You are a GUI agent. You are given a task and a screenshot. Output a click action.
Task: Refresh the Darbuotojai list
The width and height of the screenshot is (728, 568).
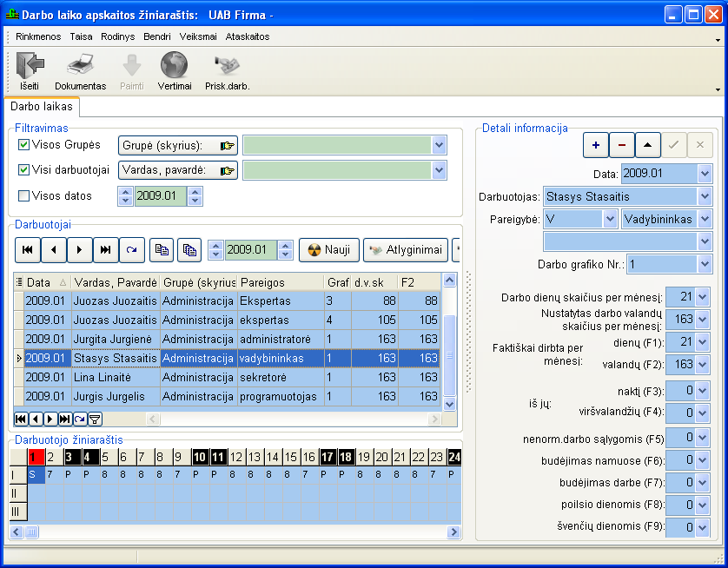[132, 250]
